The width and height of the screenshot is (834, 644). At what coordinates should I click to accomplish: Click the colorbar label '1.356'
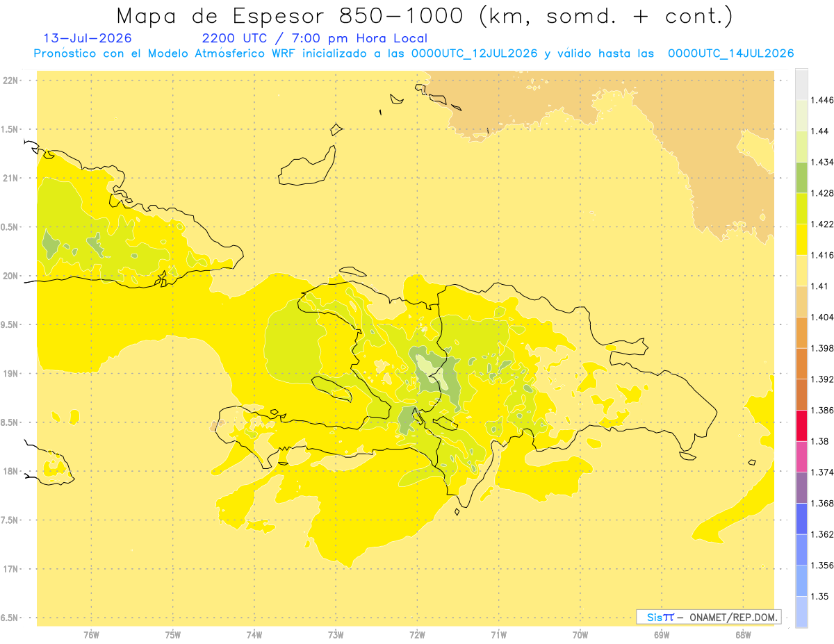[x=821, y=565]
